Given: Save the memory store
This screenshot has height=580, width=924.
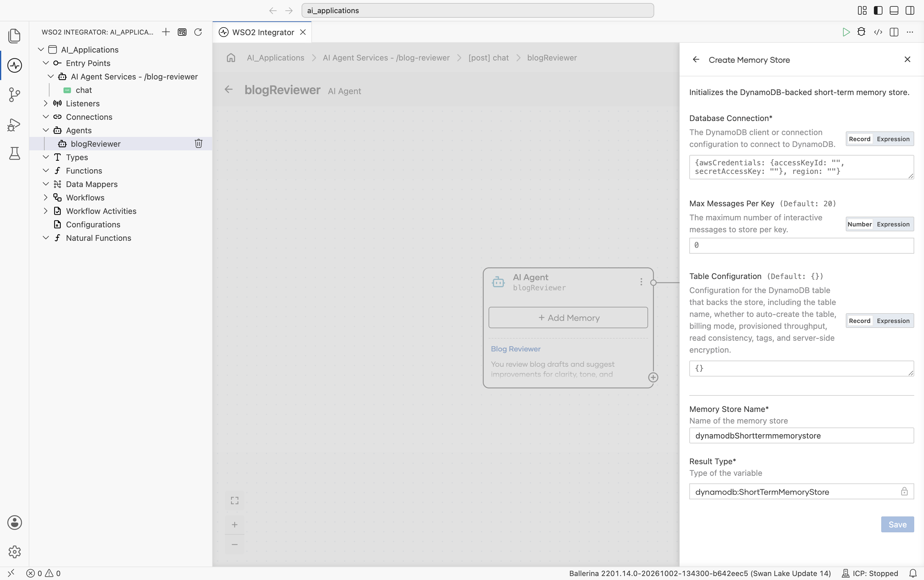Looking at the screenshot, I should [897, 524].
